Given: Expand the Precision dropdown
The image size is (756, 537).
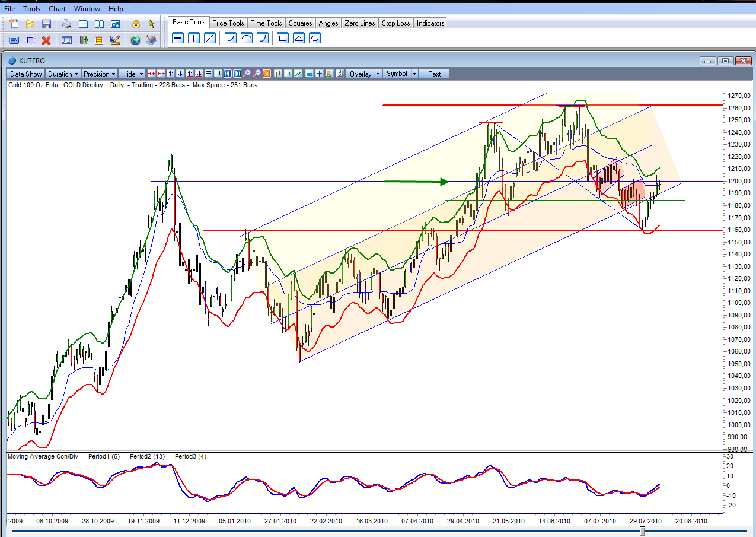Looking at the screenshot, I should point(99,74).
